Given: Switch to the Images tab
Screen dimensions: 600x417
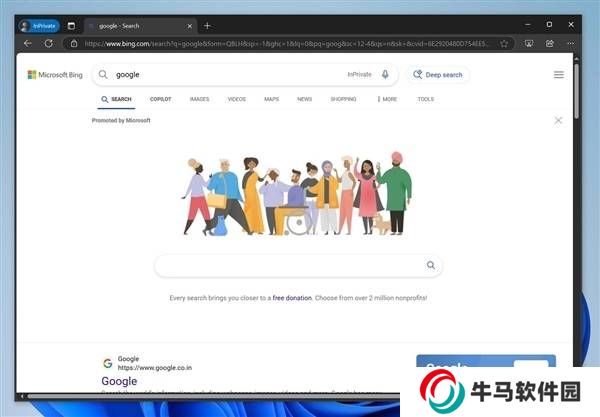Looking at the screenshot, I should pos(199,99).
